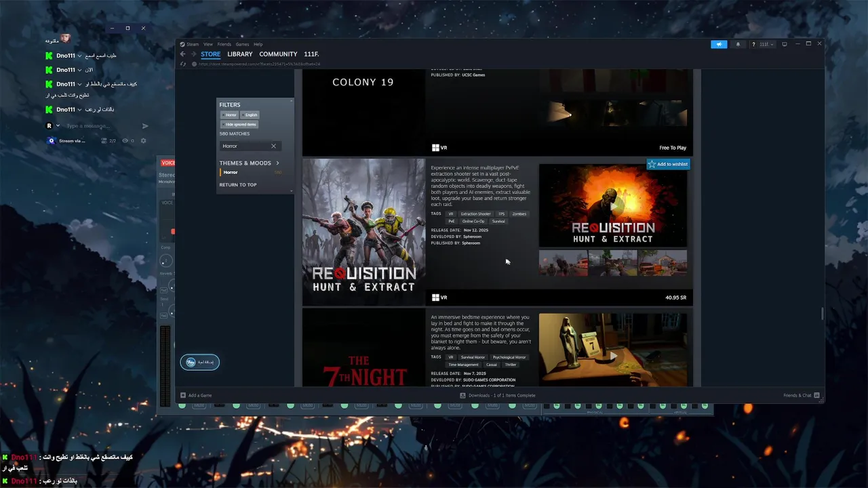
Task: Open the 111F. profile tab
Action: [311, 54]
